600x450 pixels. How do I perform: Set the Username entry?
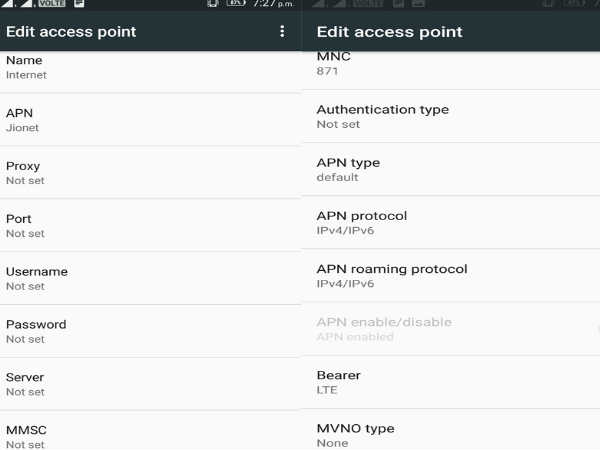coord(150,278)
